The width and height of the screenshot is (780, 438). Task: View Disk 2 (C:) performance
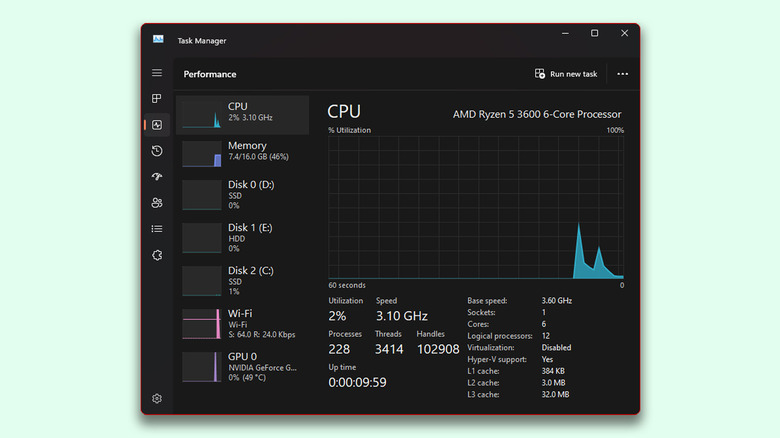[241, 280]
